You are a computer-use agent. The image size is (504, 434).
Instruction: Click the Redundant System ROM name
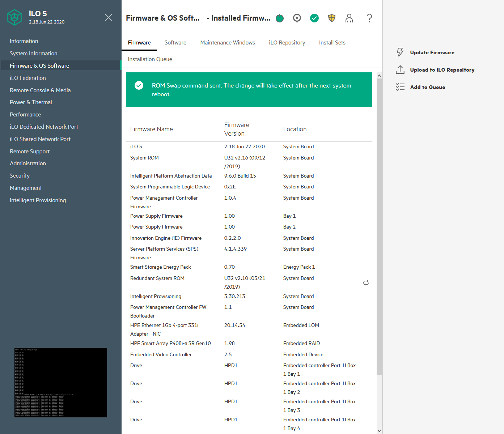[x=157, y=278]
